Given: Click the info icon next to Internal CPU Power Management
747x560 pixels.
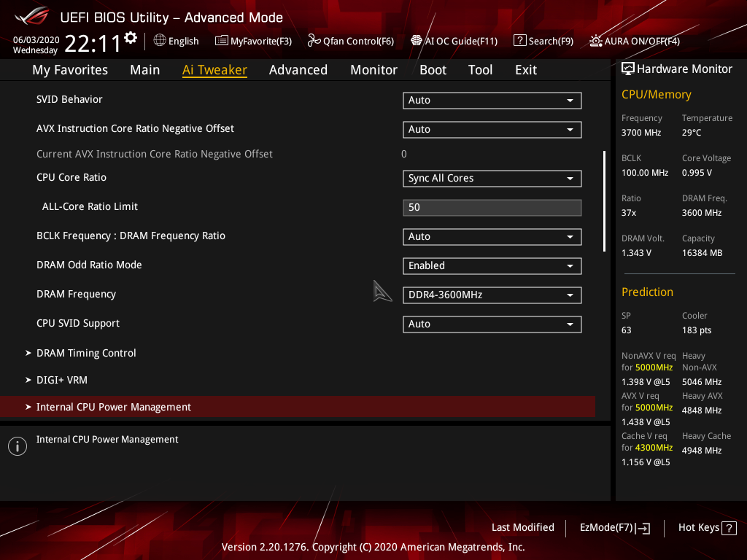Looking at the screenshot, I should pos(17,446).
